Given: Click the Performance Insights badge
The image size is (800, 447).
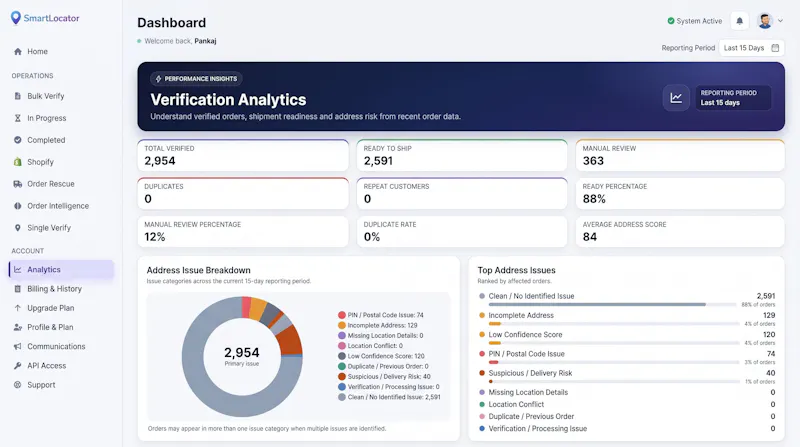Looking at the screenshot, I should (x=196, y=79).
